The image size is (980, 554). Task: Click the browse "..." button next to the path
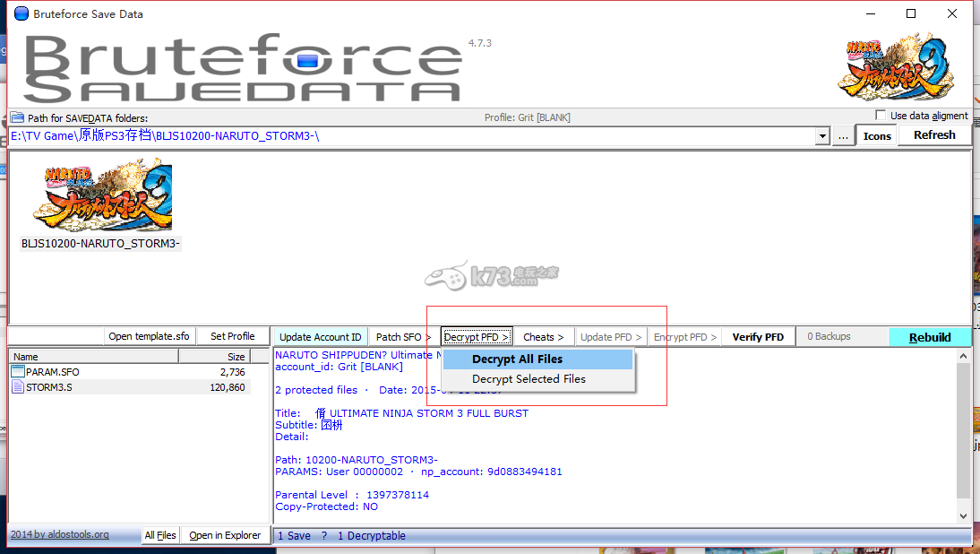843,136
